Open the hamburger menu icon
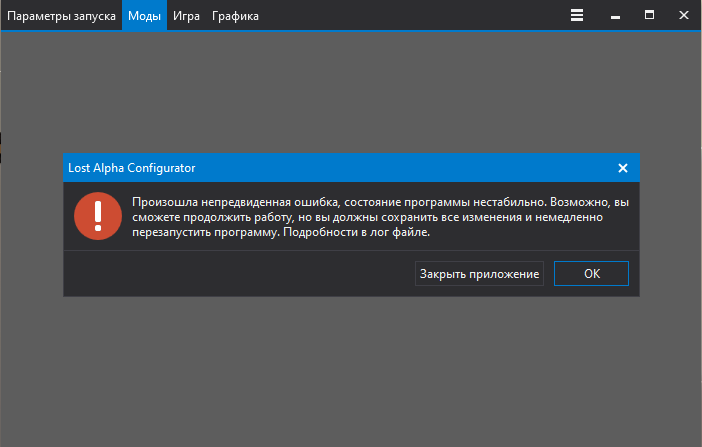 [x=577, y=15]
